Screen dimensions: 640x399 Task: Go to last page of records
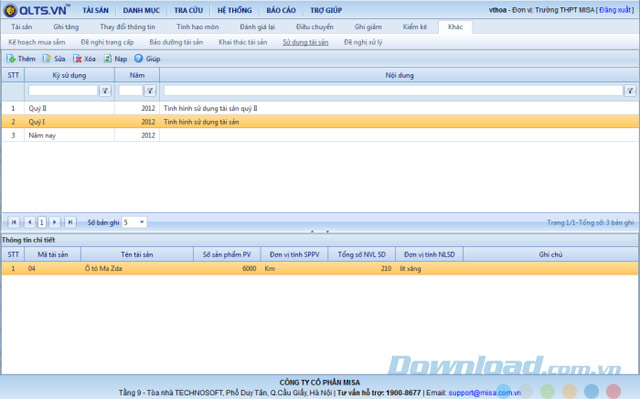point(70,222)
